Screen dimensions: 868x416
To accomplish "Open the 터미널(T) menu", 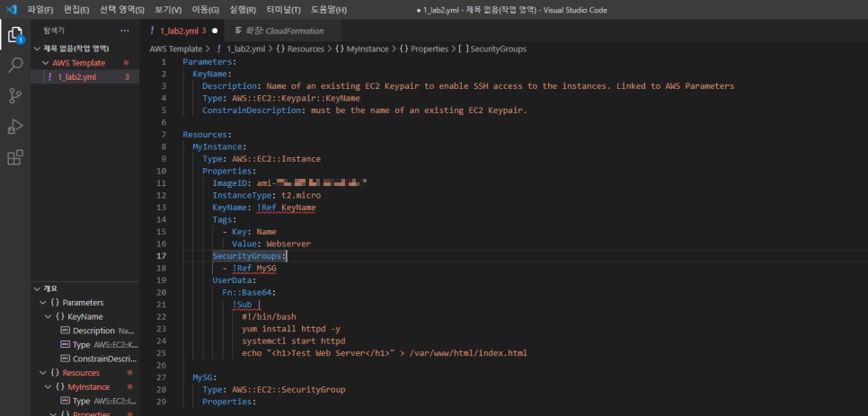I will tap(283, 10).
